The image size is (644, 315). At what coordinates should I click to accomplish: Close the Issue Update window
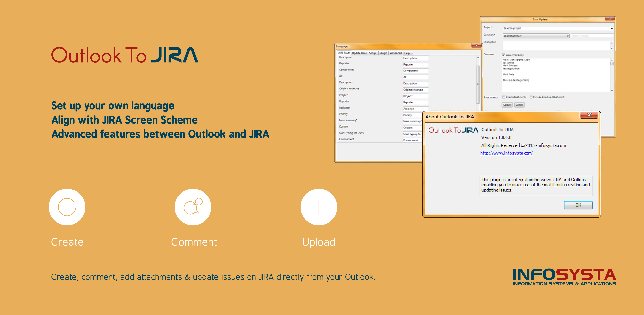point(610,19)
